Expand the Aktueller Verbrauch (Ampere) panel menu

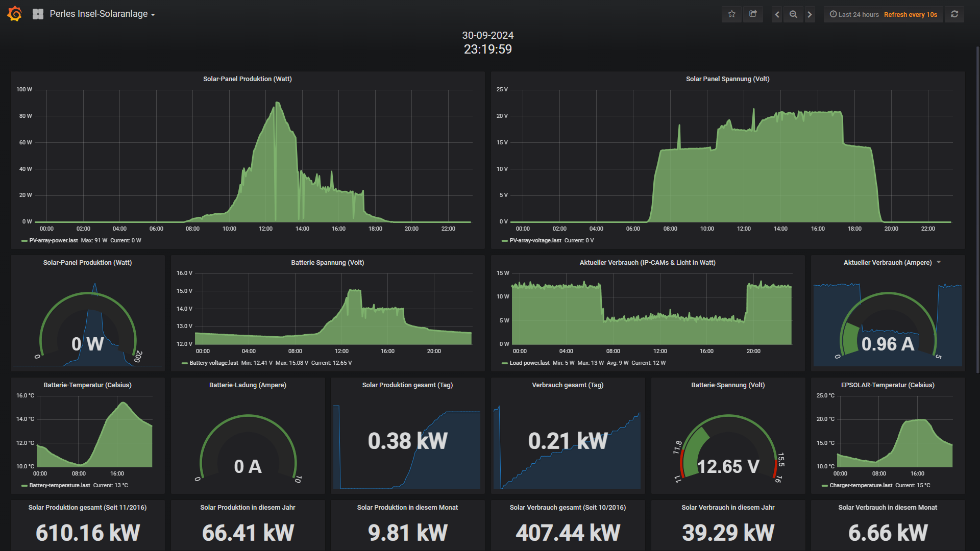[939, 262]
